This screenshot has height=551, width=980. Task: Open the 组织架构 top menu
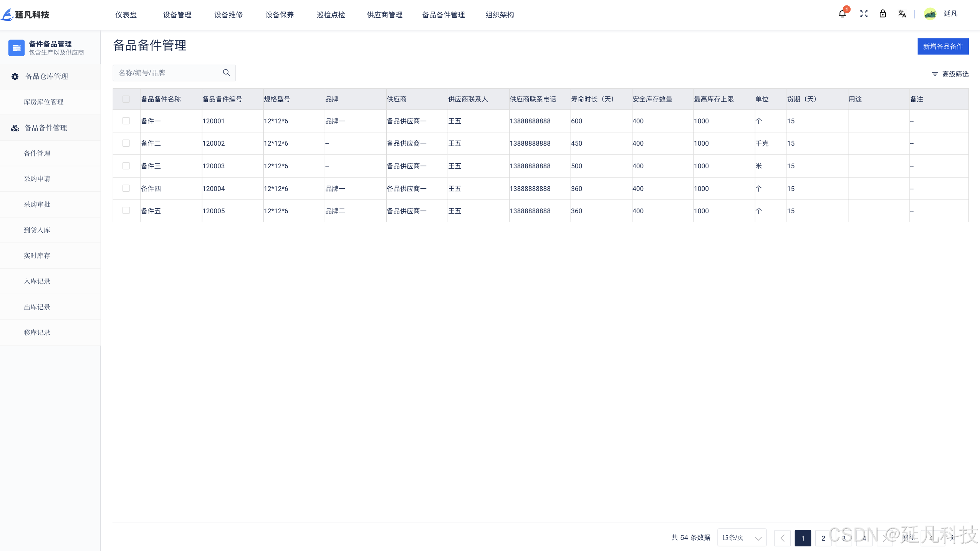(x=500, y=15)
